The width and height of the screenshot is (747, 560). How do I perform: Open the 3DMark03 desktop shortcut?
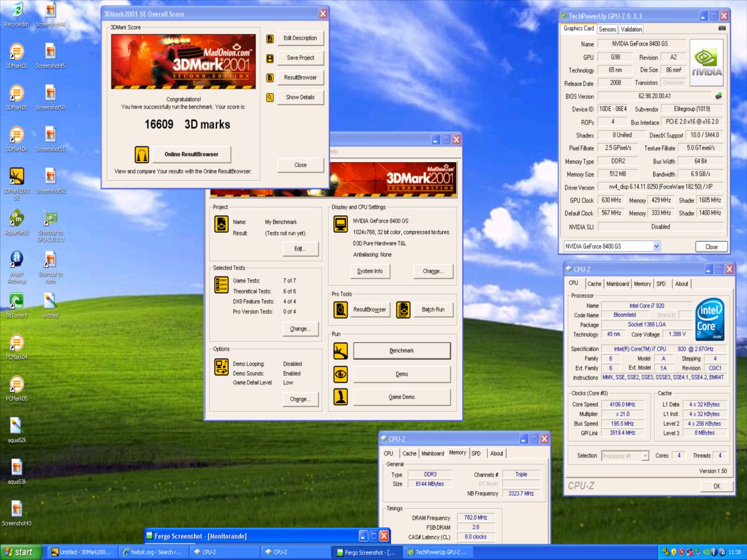point(16,57)
